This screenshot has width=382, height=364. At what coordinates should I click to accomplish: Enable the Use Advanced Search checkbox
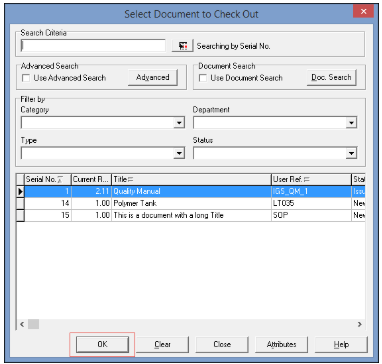pyautogui.click(x=26, y=78)
